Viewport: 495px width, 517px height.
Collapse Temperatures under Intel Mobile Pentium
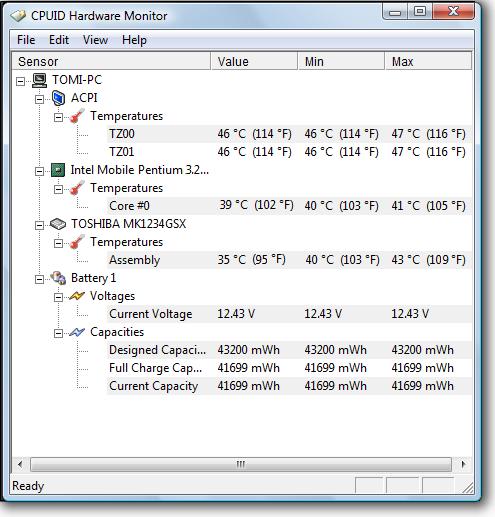[58, 189]
